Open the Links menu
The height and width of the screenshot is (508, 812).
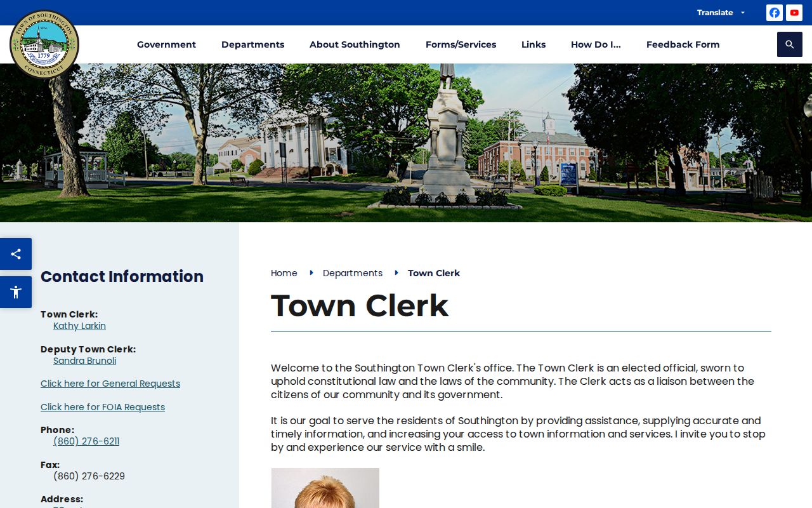(x=534, y=44)
